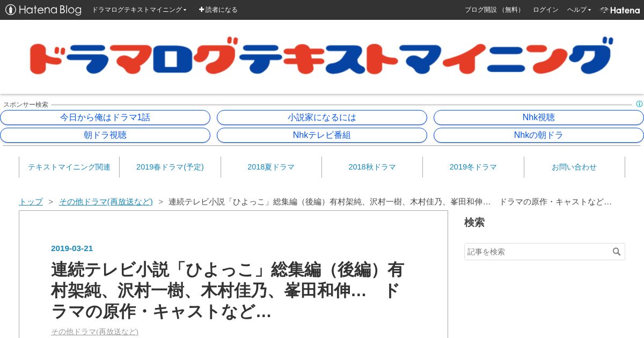Open sponsor link 朝ドラ視聴

click(105, 135)
